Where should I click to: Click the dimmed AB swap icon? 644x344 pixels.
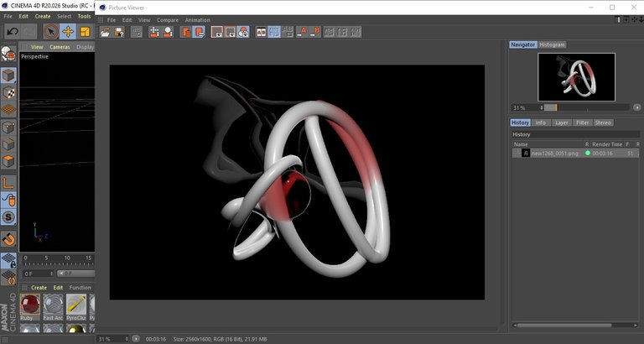(288, 32)
